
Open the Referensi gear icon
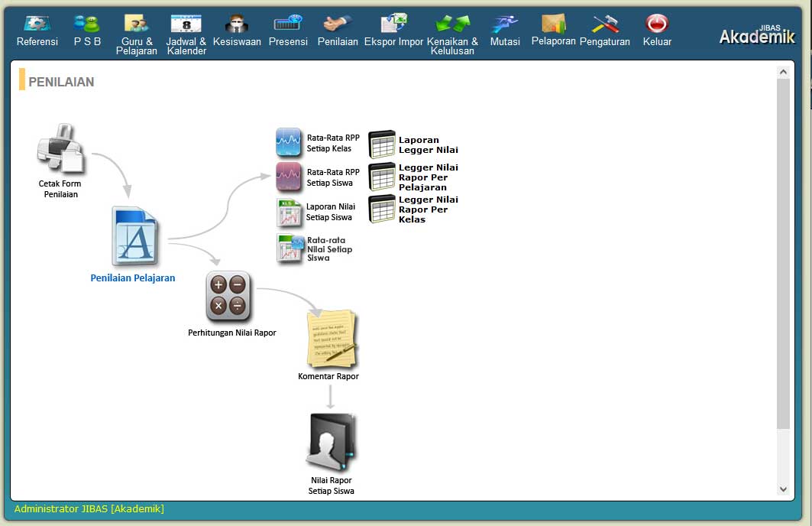[37, 24]
